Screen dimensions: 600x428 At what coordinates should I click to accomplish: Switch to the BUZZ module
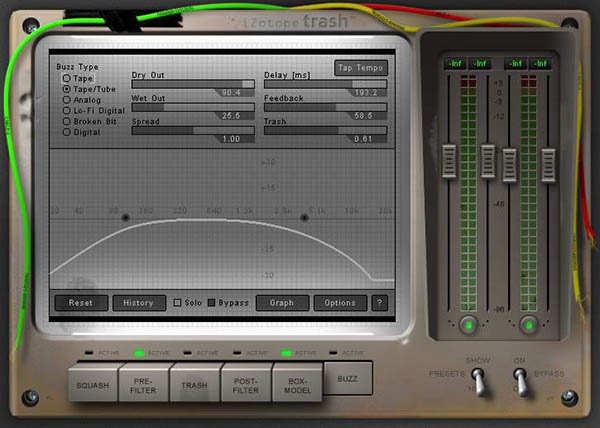pos(348,379)
